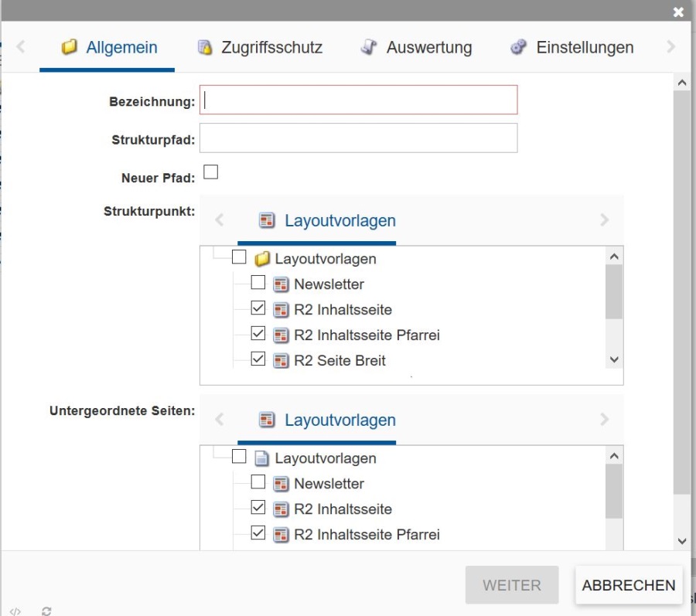Image resolution: width=696 pixels, height=616 pixels.
Task: Click the right chevron beside Layoutvorlagen heading
Action: [x=606, y=220]
